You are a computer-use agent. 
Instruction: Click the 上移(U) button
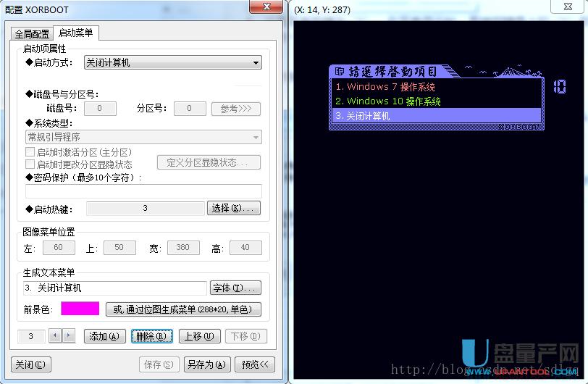point(200,336)
